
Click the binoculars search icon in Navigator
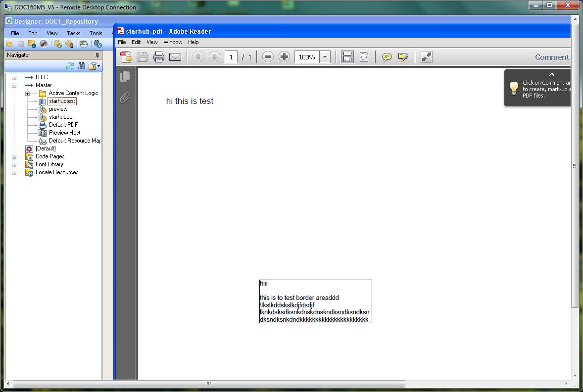(x=81, y=66)
